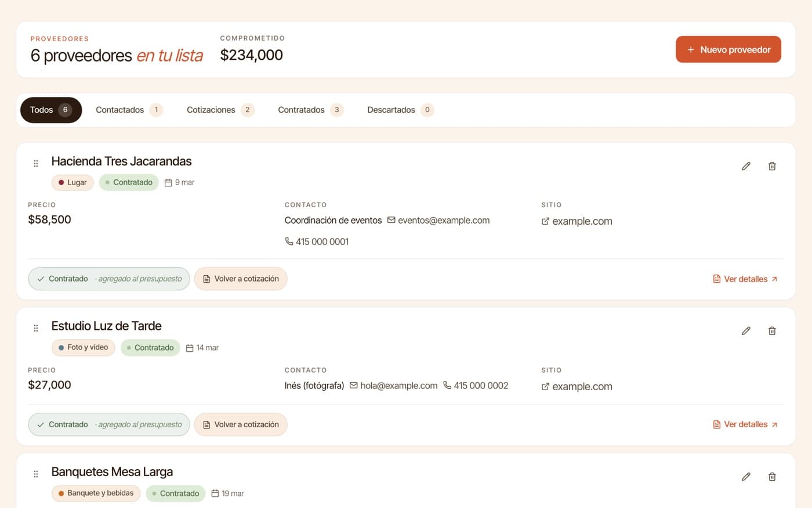Open example.com site link of Hacienda Tres Jacarandas

pyautogui.click(x=577, y=221)
